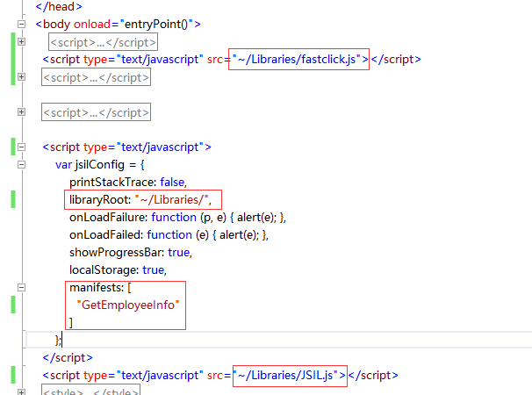Click the showProgressBar property name
Screen dimensions: 532x395
coord(117,253)
